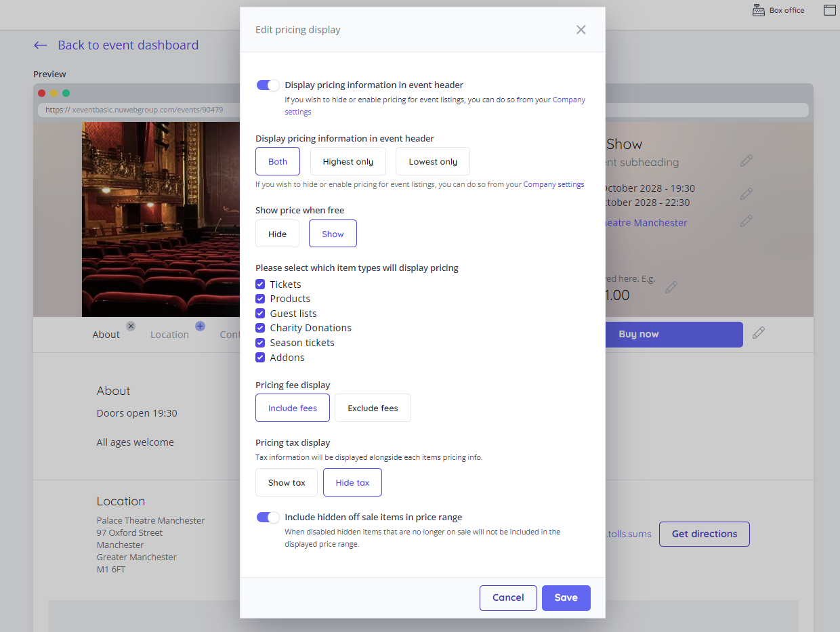The image size is (840, 632).
Task: Click the back arrow to event dashboard
Action: pyautogui.click(x=41, y=45)
